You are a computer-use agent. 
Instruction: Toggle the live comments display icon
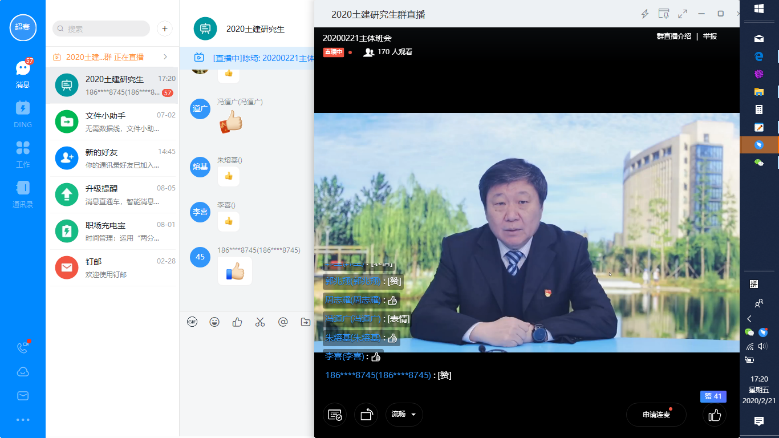(335, 415)
